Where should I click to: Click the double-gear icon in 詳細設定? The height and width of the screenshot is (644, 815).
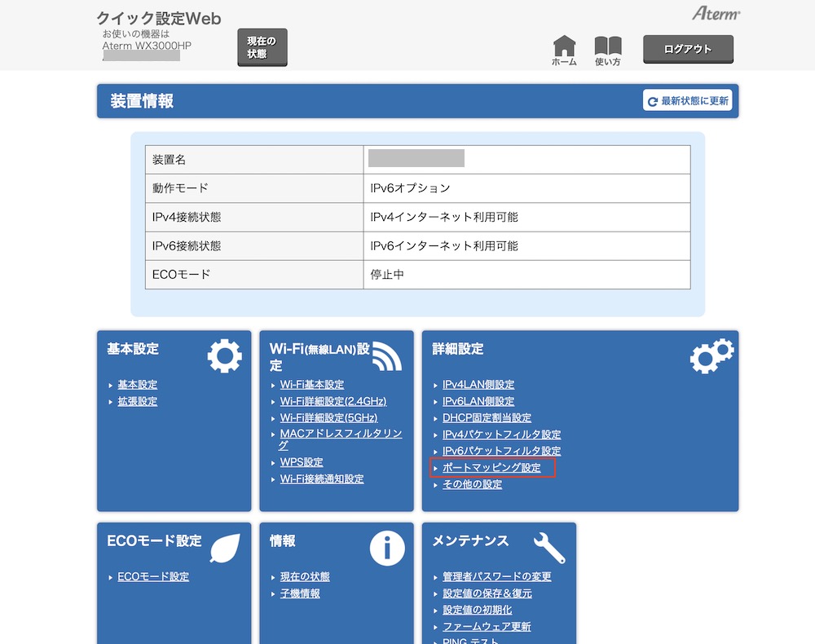pos(711,356)
